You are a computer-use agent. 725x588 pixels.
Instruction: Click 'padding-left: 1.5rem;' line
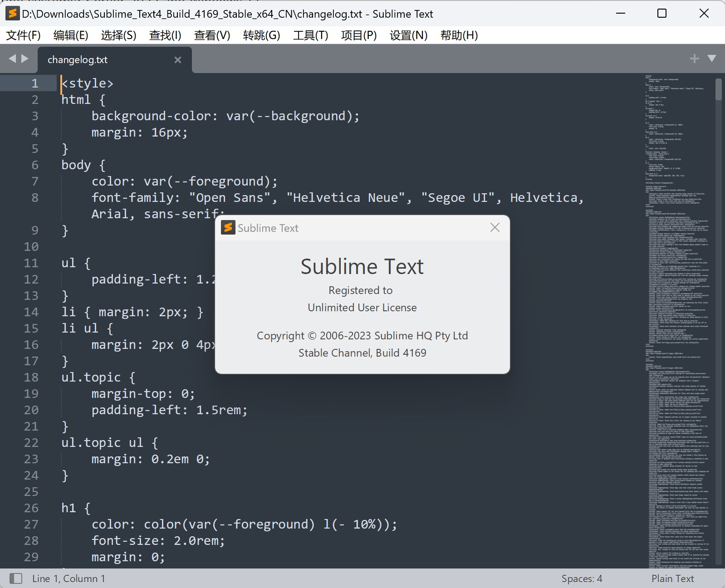pos(170,410)
